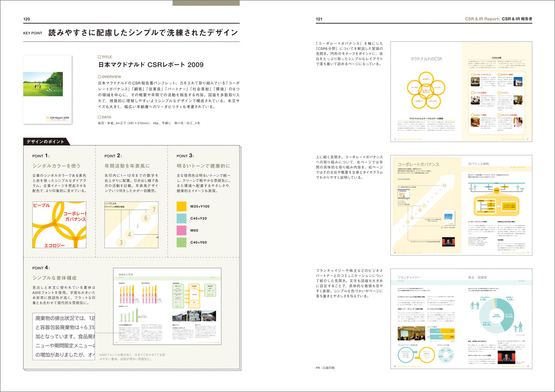Screen dimensions: 555x392
Task: Click the five-circle diagram on マクドナルドのCSR page
Action: pos(426,91)
